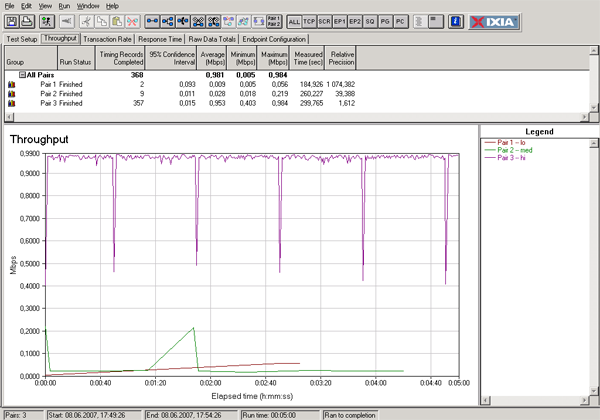This screenshot has height=420, width=600.
Task: Select Pair 3 - hi in the legend
Action: point(508,156)
